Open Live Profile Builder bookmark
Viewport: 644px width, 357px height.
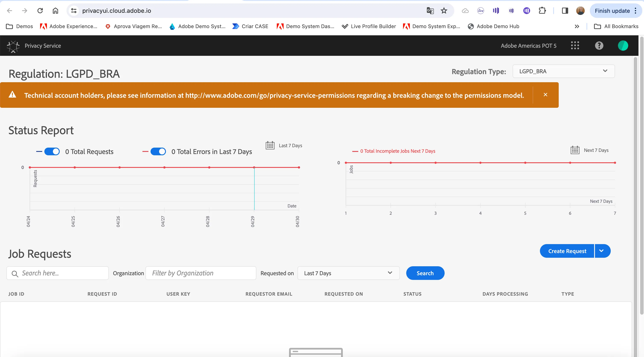coord(369,26)
